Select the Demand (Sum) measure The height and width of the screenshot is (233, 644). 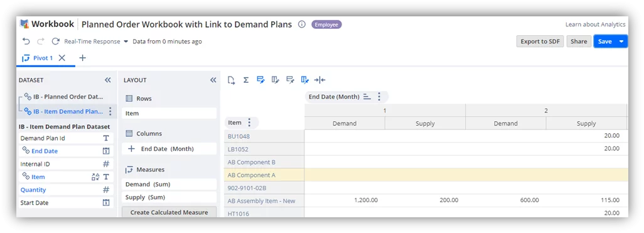click(169, 185)
